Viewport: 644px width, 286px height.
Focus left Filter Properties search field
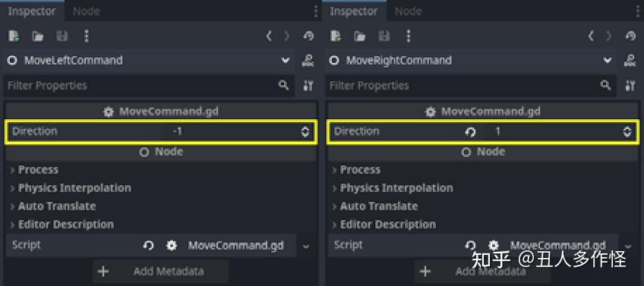pyautogui.click(x=149, y=86)
